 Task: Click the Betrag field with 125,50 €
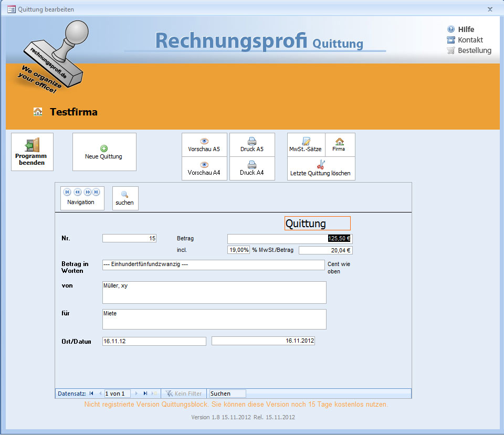pos(290,239)
